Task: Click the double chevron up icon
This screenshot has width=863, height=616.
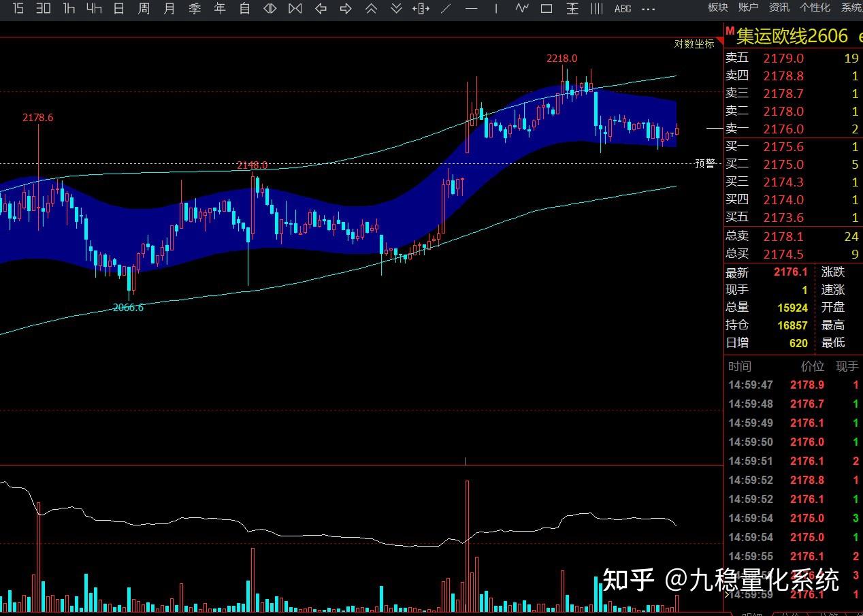Action: point(371,8)
